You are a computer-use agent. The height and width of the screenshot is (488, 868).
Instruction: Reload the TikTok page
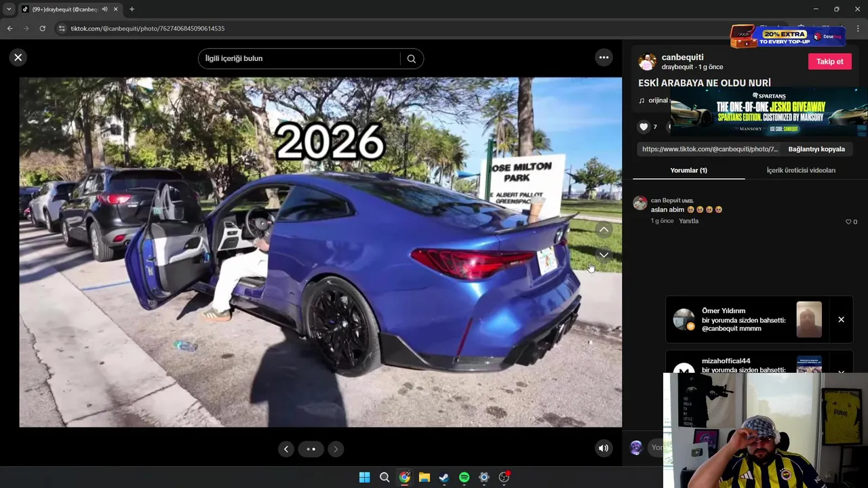click(42, 28)
